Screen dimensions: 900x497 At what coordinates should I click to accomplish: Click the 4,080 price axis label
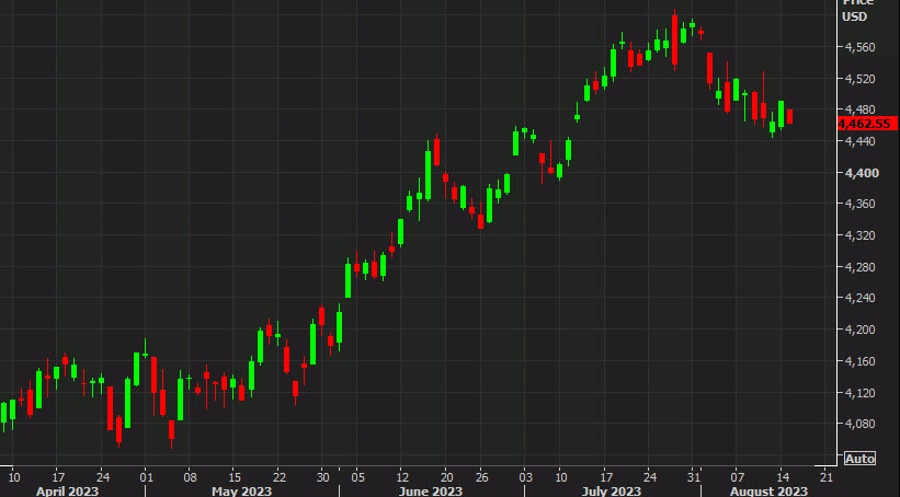click(860, 424)
